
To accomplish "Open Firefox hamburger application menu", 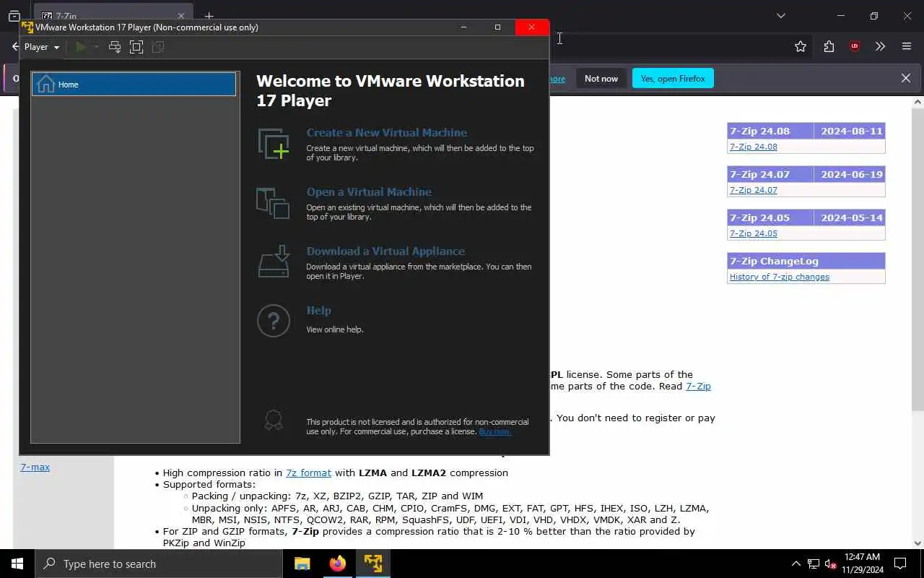I will click(x=907, y=46).
